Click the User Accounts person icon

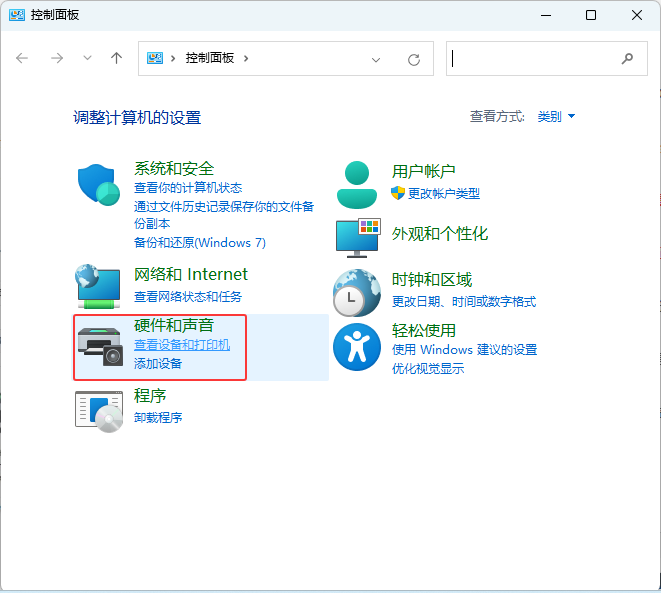357,185
